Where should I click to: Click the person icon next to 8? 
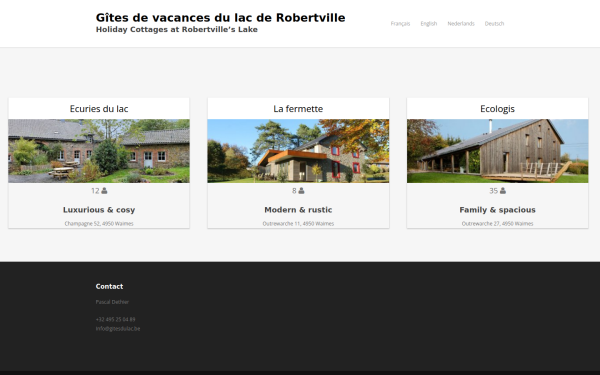point(301,191)
